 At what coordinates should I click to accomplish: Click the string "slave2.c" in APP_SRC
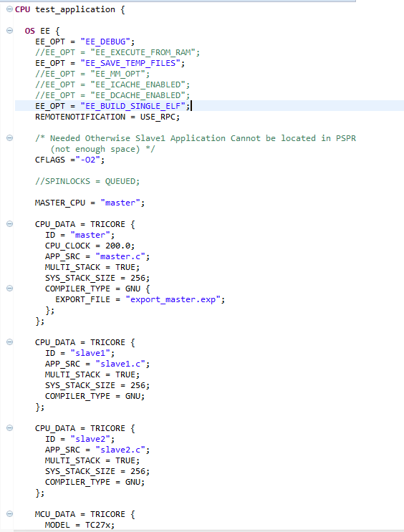[x=120, y=450]
